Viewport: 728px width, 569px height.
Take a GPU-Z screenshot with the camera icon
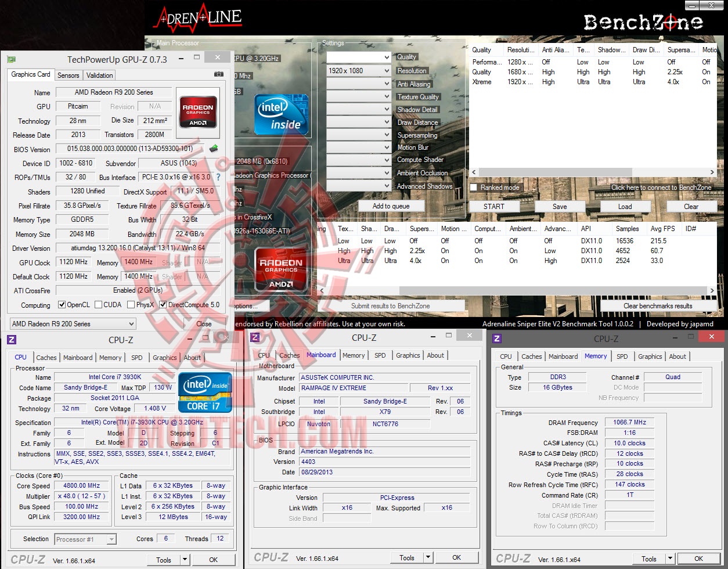tap(218, 74)
